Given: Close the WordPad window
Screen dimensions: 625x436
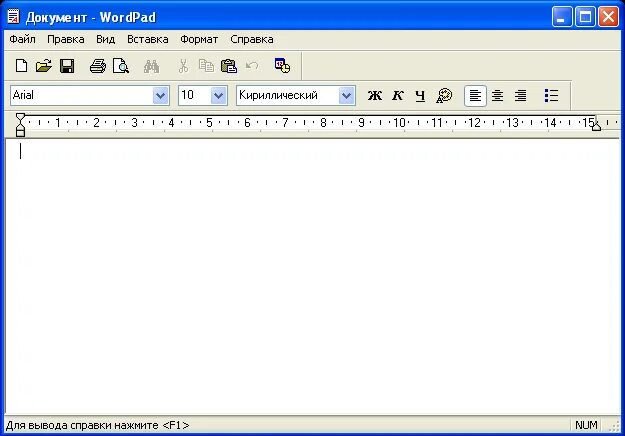Looking at the screenshot, I should tap(608, 17).
